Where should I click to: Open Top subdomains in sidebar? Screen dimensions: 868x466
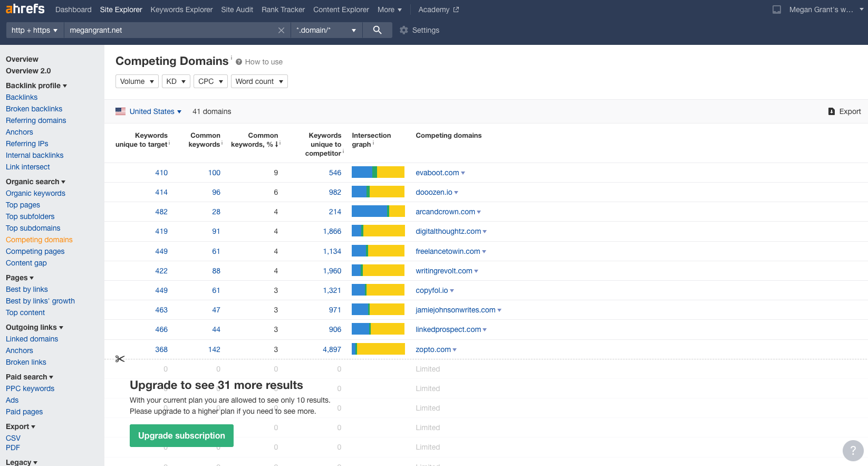click(33, 228)
